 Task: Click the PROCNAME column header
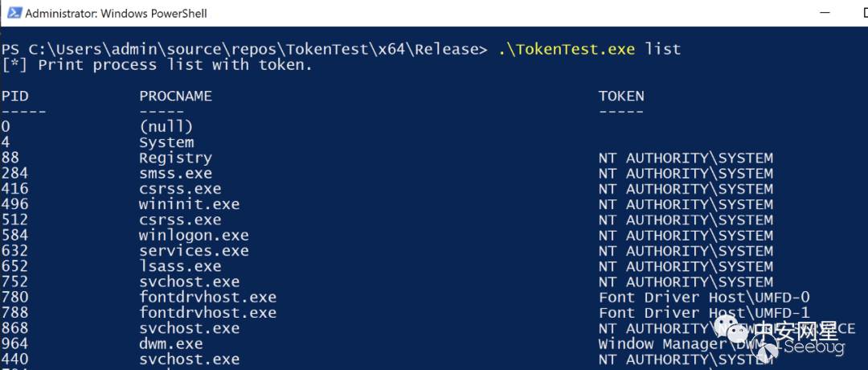coord(175,96)
